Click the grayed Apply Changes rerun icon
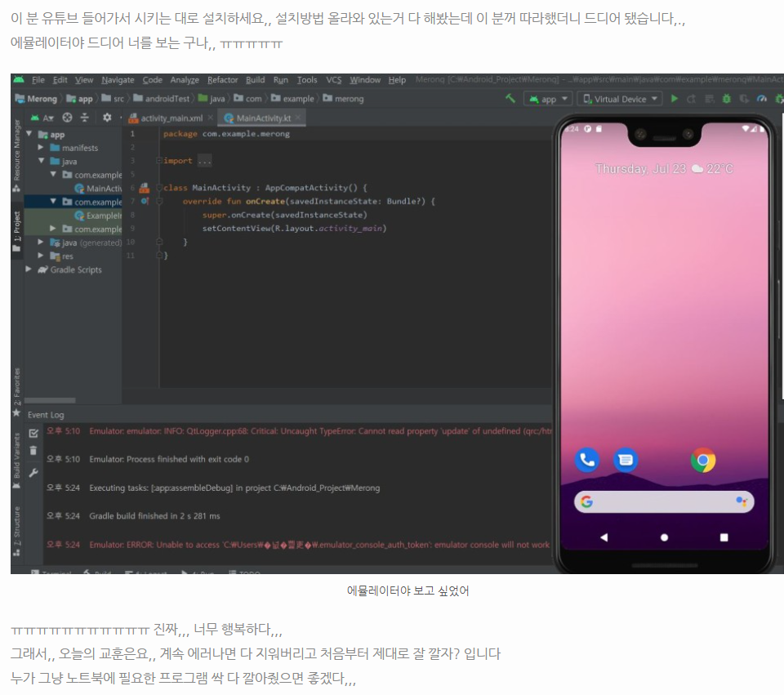 692,99
